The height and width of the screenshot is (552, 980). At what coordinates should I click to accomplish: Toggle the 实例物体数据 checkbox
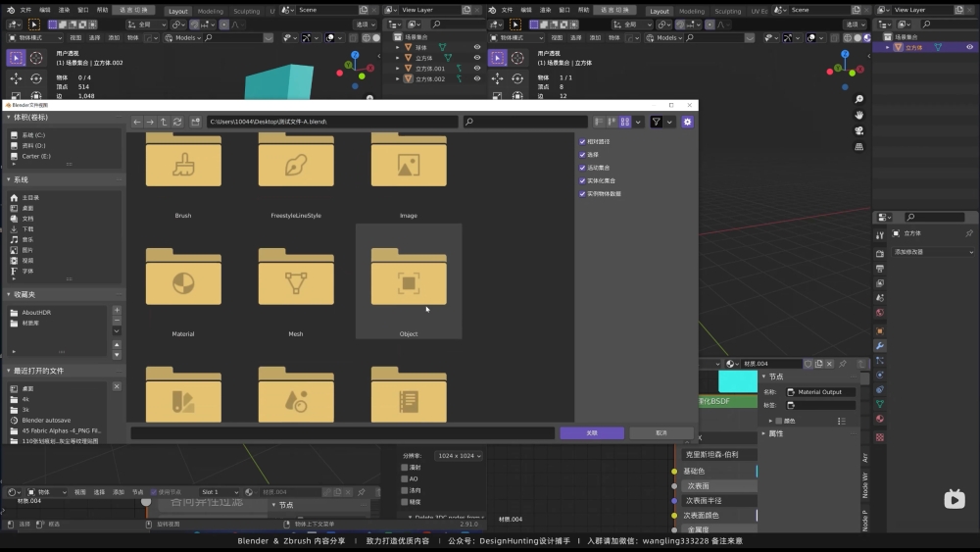pos(582,194)
